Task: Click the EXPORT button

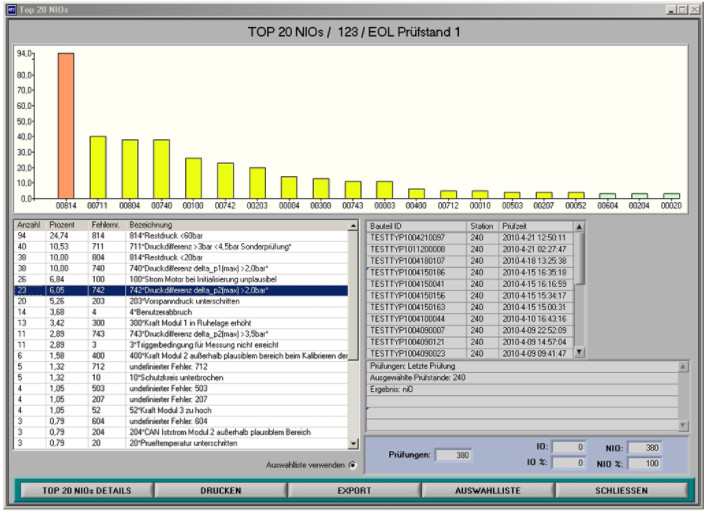Action: tap(353, 492)
